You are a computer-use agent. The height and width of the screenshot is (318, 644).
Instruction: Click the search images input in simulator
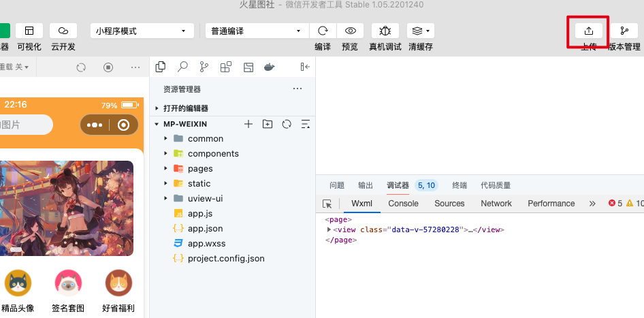point(27,125)
